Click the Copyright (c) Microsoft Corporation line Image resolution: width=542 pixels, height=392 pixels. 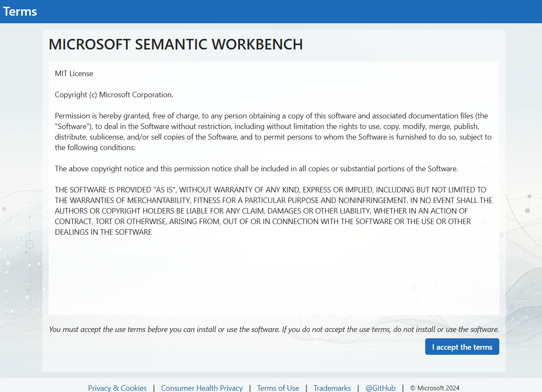[114, 95]
